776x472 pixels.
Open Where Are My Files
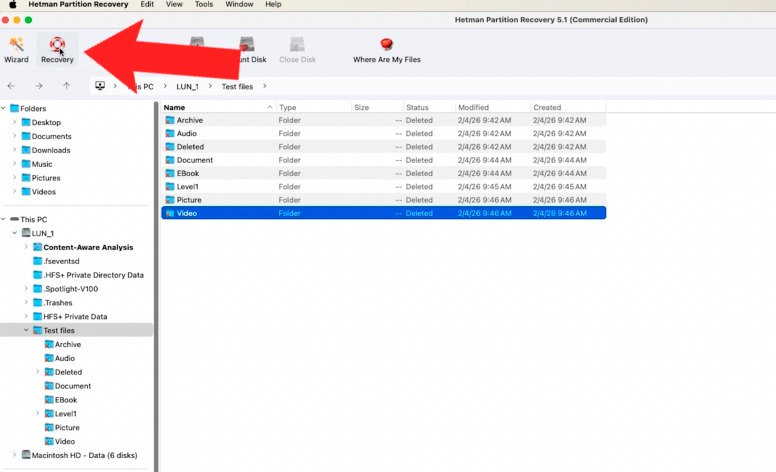click(x=387, y=49)
